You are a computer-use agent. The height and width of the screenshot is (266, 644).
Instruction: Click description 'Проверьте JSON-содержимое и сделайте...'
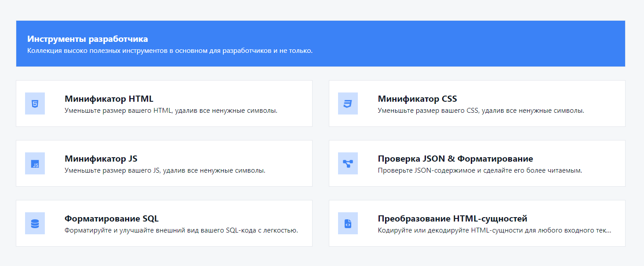tap(480, 170)
